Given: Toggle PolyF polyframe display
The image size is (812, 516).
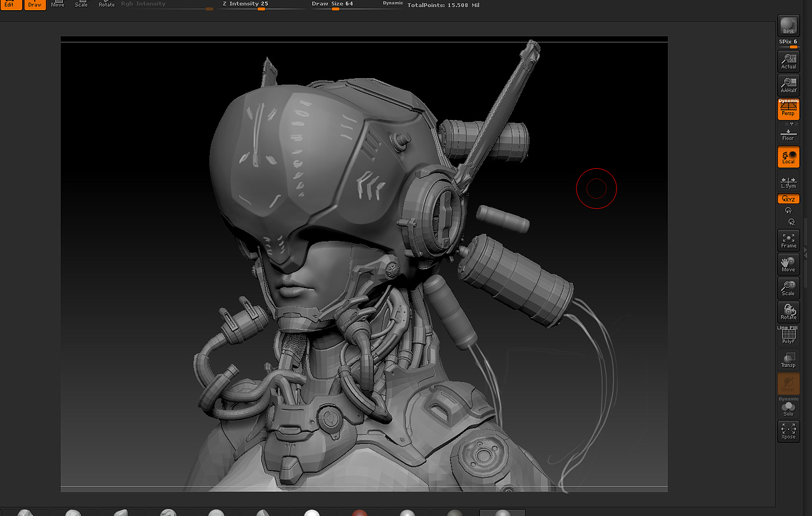Looking at the screenshot, I should click(789, 336).
